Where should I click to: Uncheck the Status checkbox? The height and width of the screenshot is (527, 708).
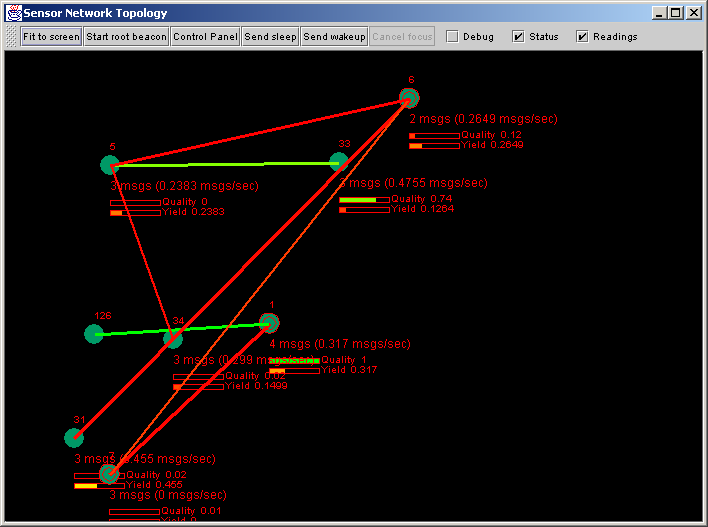pos(518,37)
